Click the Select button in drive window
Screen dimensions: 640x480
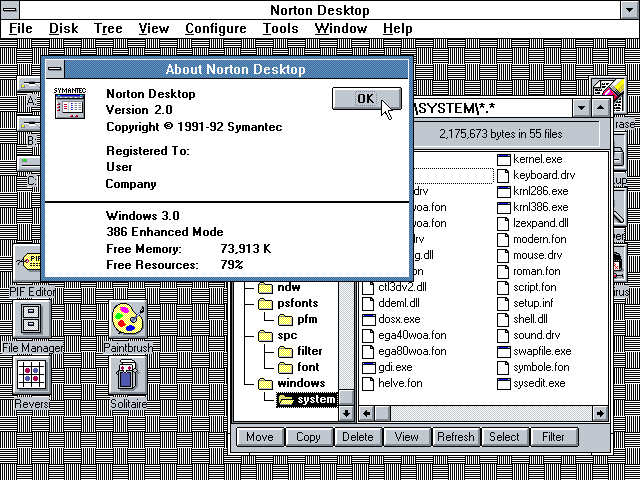tap(504, 437)
